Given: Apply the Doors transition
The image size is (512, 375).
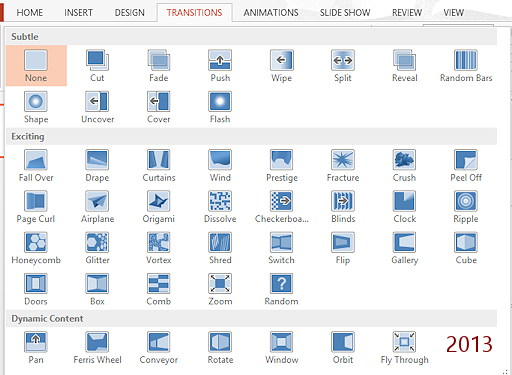Looking at the screenshot, I should (36, 289).
